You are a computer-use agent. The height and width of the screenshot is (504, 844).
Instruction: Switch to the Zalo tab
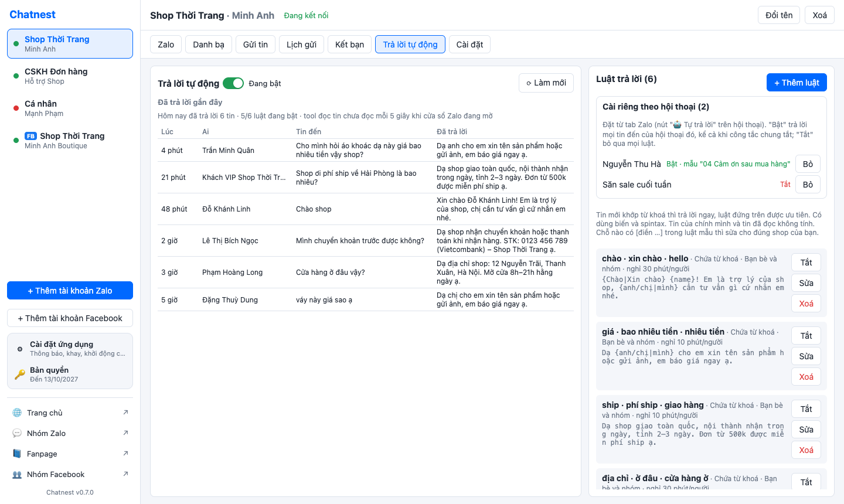point(166,45)
